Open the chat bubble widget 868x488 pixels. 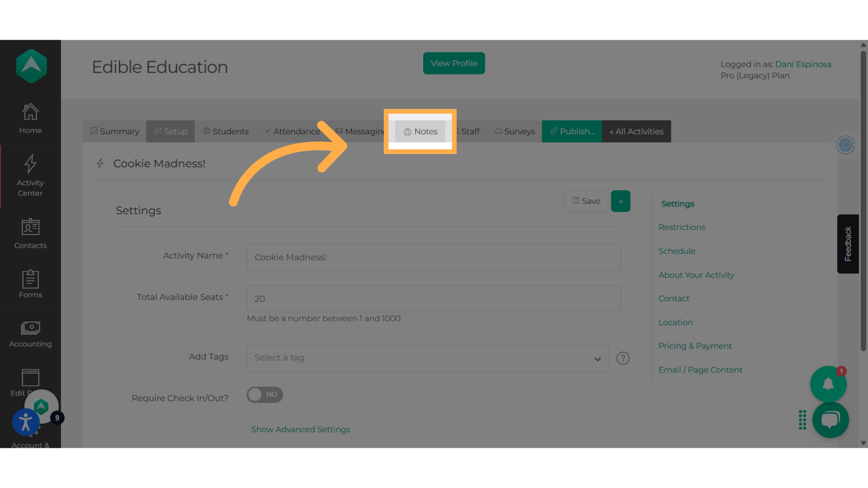830,420
